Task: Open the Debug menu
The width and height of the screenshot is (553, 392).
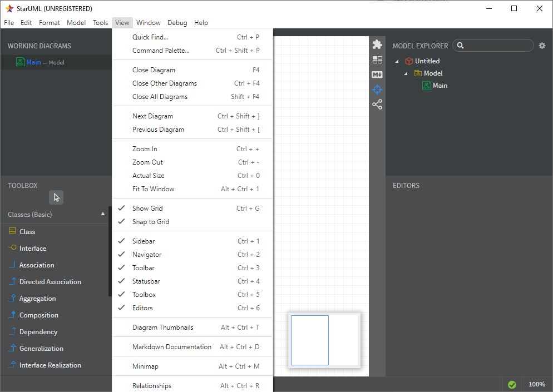Action: 177,23
